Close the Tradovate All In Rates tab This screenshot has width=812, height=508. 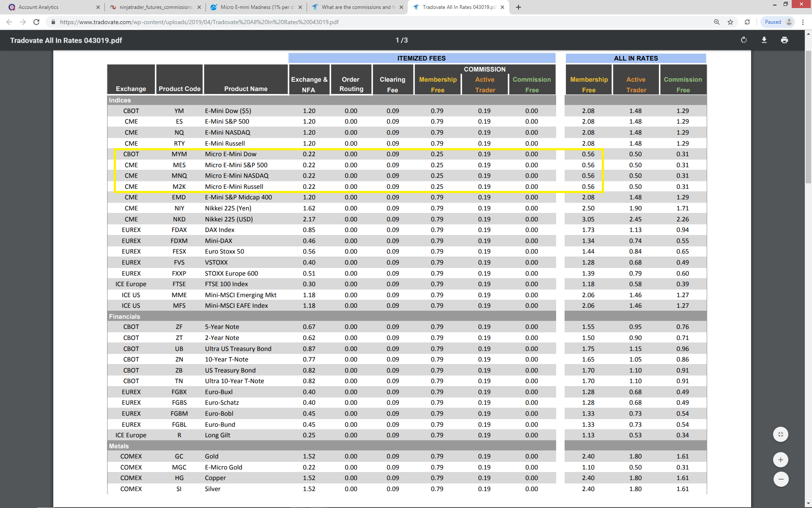(502, 7)
